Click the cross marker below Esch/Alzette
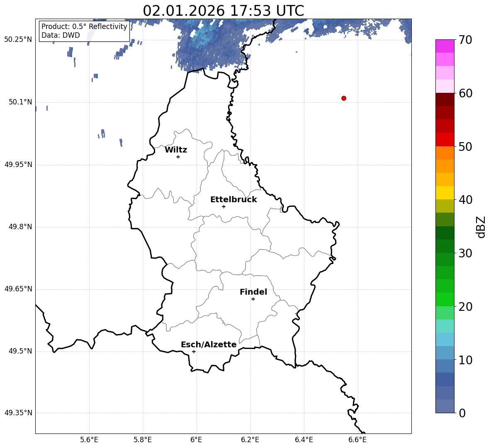The image size is (491, 448). (194, 351)
